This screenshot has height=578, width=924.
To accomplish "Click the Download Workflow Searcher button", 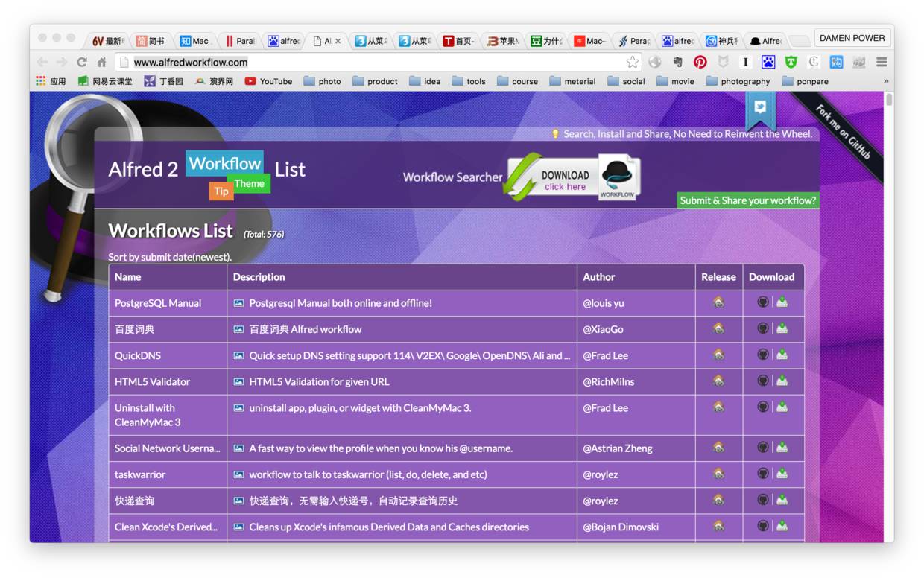I will coord(572,177).
